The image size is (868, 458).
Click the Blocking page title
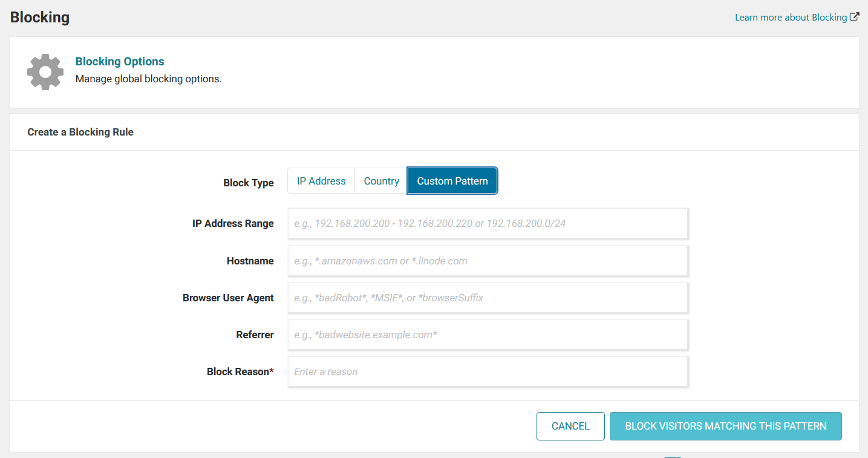click(39, 17)
